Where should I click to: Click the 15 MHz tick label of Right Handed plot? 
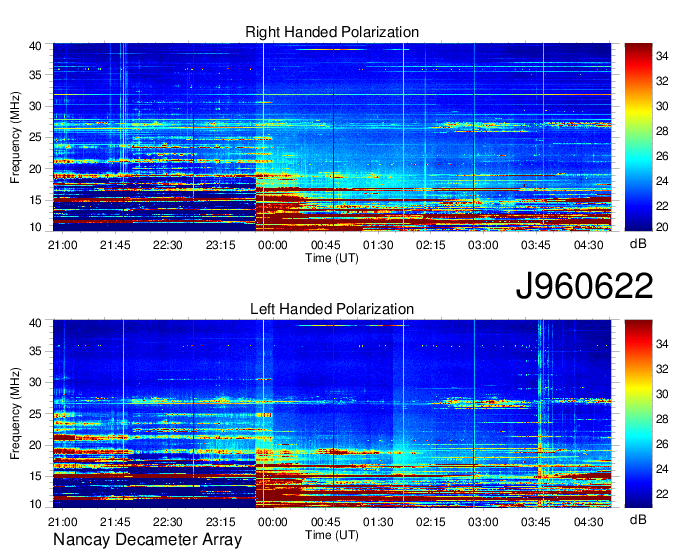tap(35, 200)
